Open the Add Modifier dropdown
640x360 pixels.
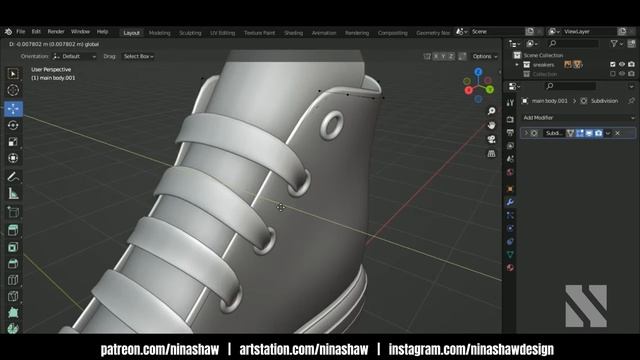pos(578,118)
